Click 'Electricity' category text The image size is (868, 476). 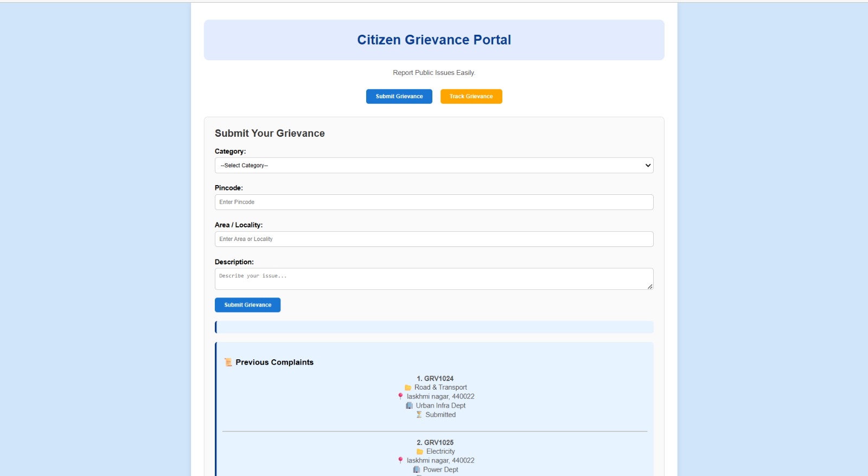pos(441,452)
